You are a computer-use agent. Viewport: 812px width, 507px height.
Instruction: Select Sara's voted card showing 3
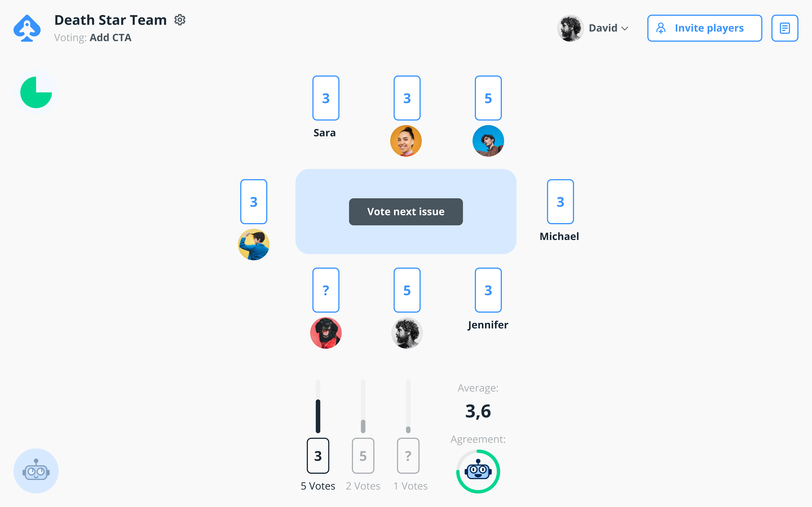[x=326, y=98]
